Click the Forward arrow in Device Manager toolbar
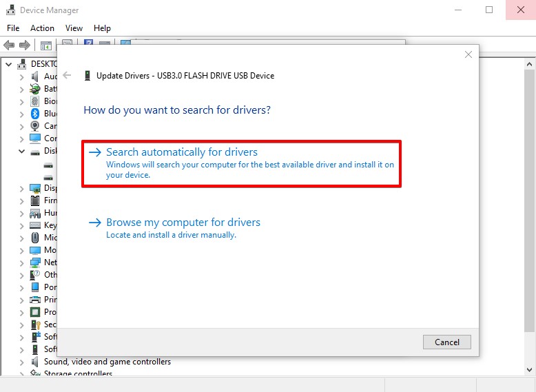The image size is (536, 392). tap(25, 45)
